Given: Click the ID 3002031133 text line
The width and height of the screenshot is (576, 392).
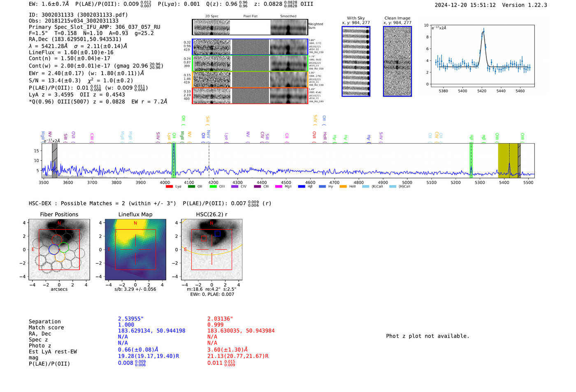Looking at the screenshot, I should pos(78,15).
